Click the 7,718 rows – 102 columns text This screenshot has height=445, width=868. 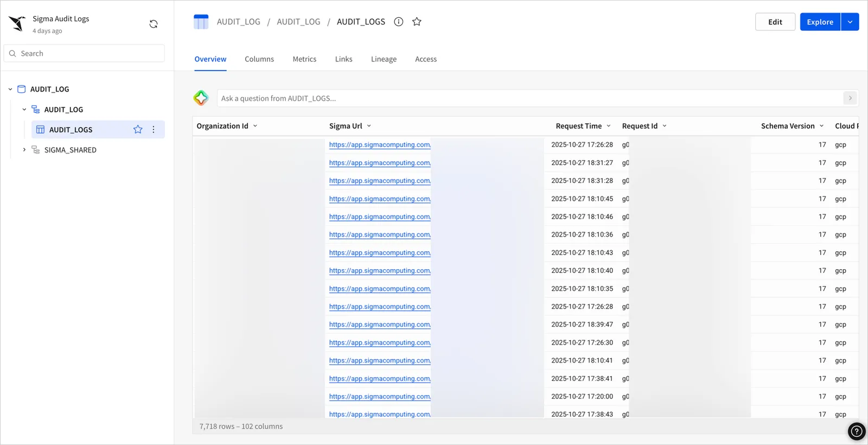click(241, 427)
